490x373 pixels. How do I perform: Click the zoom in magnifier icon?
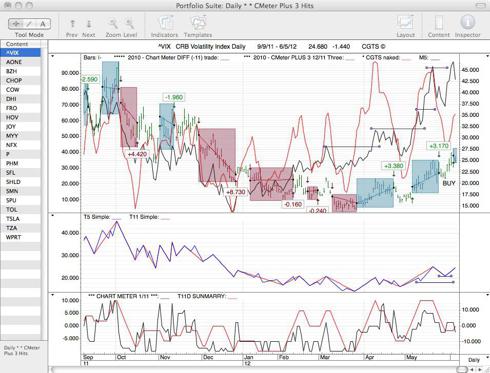click(x=130, y=24)
